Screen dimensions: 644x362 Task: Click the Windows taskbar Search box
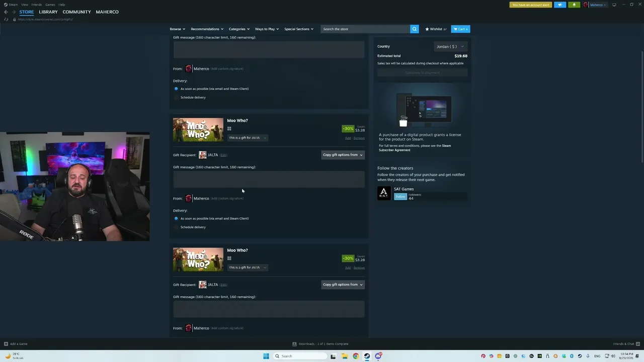click(x=300, y=356)
